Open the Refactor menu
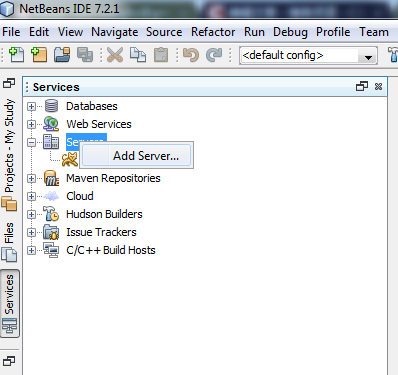398x375 pixels. point(213,32)
